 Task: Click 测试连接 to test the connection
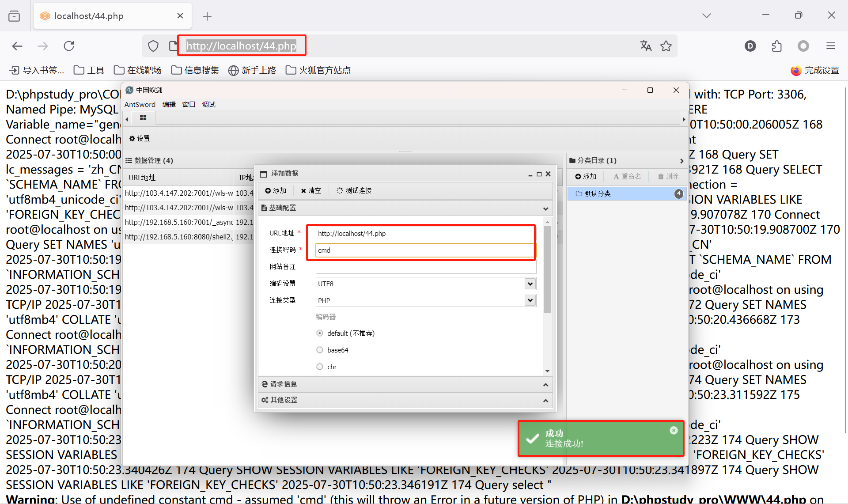pos(354,190)
